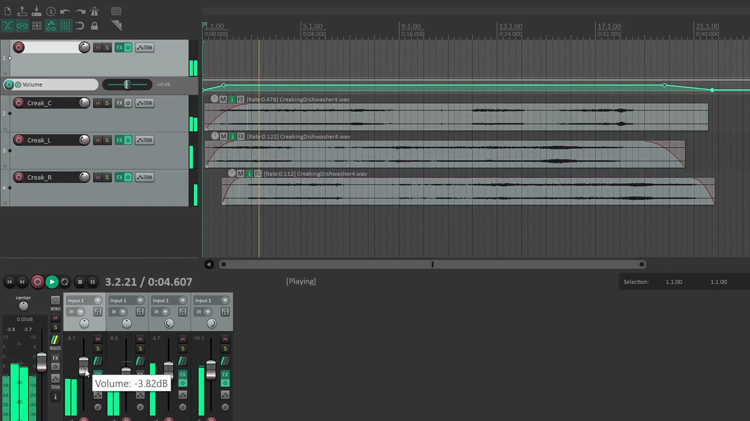The width and height of the screenshot is (750, 421).
Task: Click the pan knob on Creak_C track
Action: tap(84, 103)
